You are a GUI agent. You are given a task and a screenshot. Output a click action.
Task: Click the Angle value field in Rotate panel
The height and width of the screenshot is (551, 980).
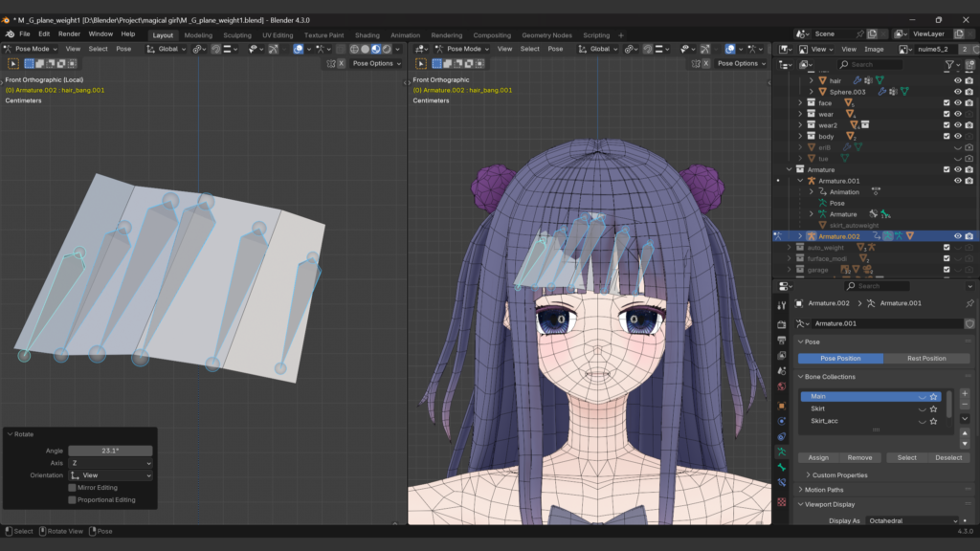pyautogui.click(x=110, y=451)
